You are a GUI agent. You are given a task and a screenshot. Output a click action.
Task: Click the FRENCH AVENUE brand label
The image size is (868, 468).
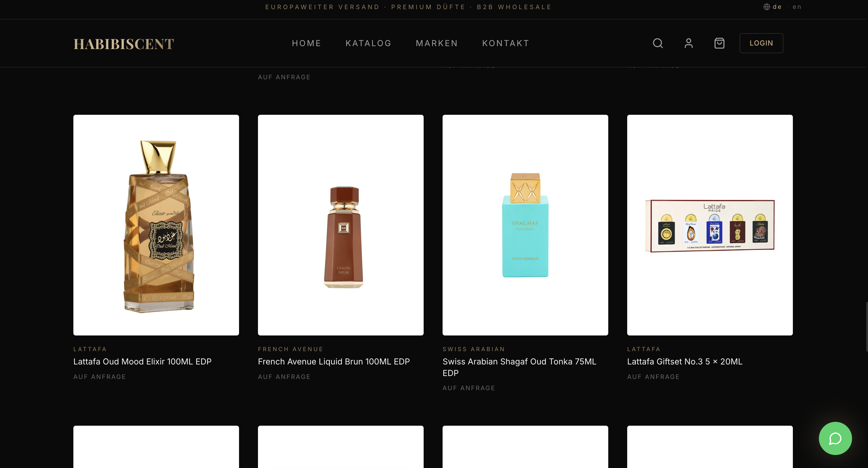pyautogui.click(x=291, y=349)
